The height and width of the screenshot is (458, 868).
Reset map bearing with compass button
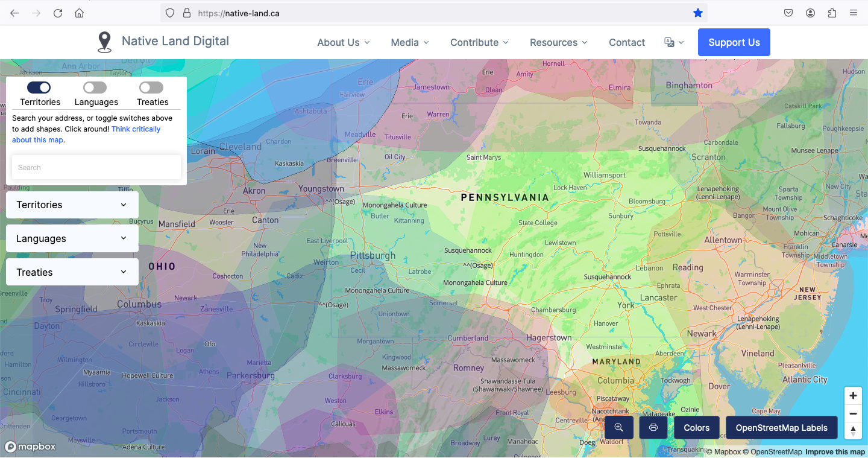[x=853, y=431]
